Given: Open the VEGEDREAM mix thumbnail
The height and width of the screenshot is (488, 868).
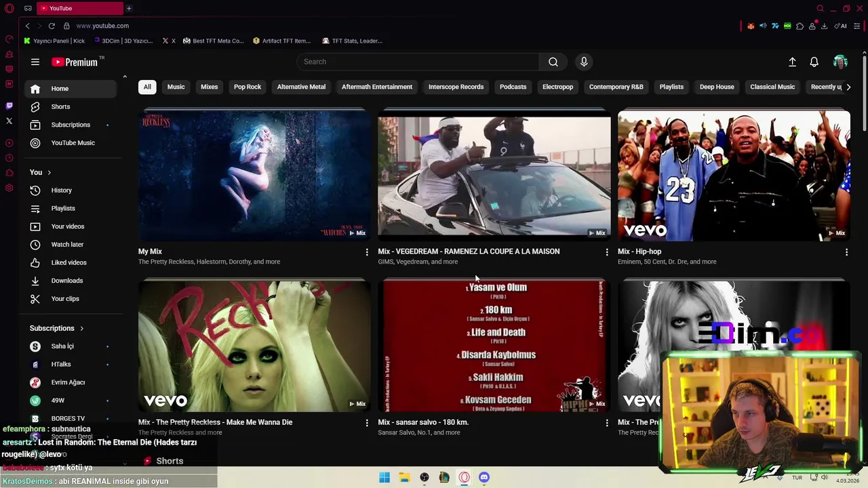Looking at the screenshot, I should [494, 175].
